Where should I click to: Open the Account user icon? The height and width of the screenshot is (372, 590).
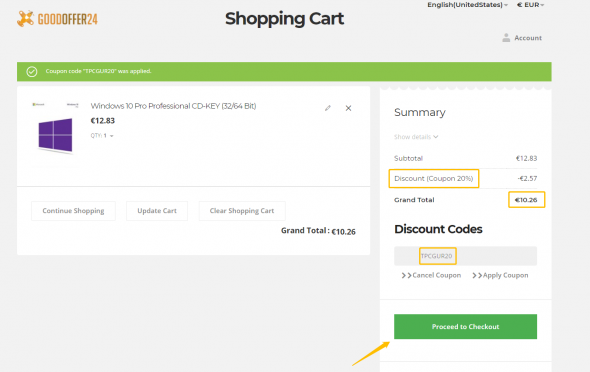(506, 38)
